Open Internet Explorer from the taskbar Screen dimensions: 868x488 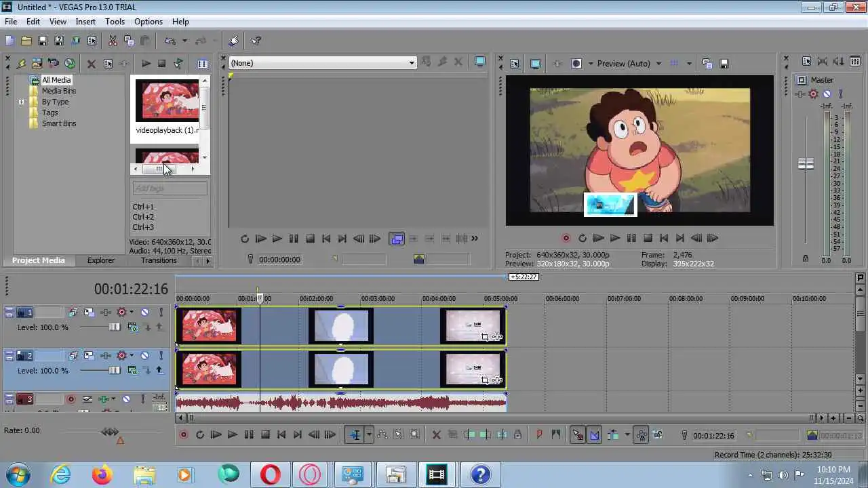tap(61, 475)
